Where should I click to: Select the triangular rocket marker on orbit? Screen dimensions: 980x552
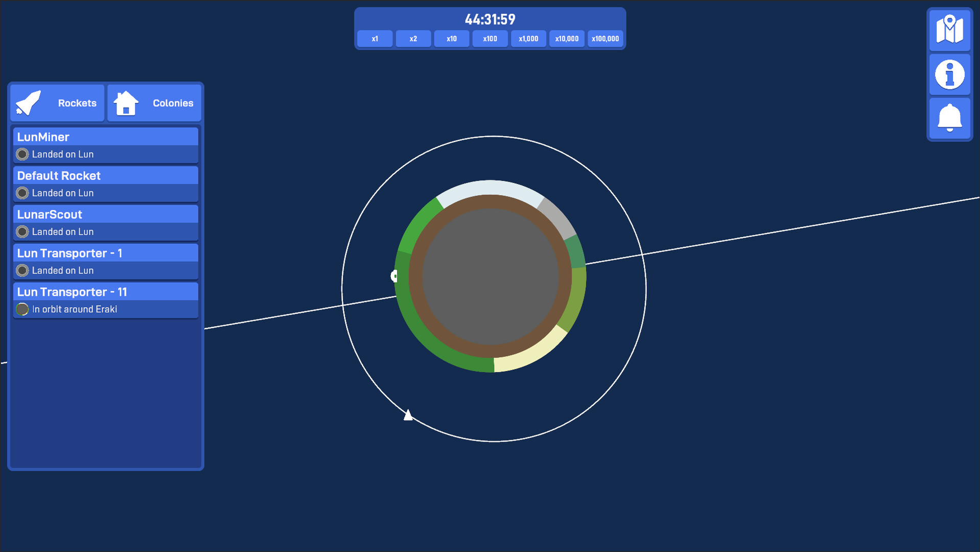click(408, 415)
